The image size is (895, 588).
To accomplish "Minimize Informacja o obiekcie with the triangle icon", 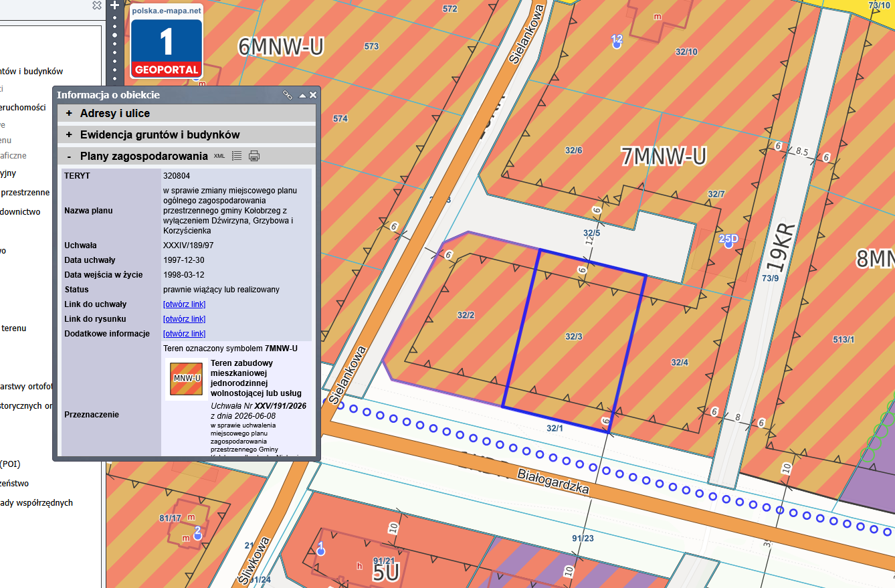I will (x=302, y=95).
